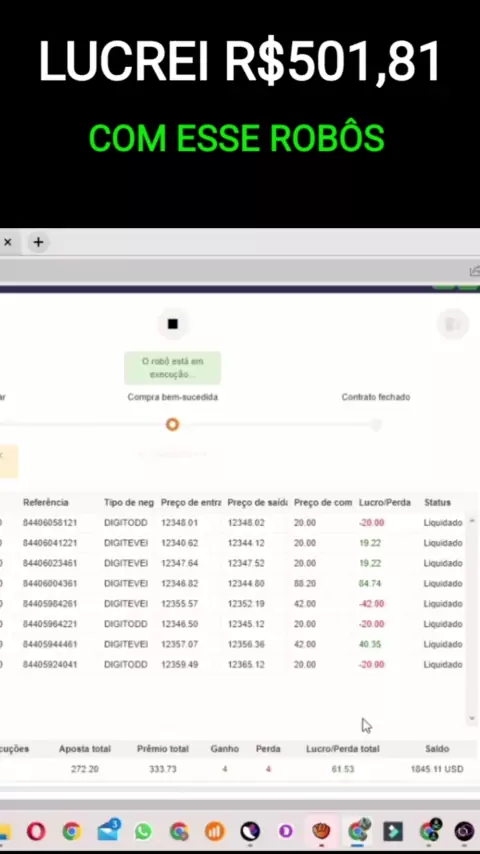Stop the running robot with the square button

point(173,324)
